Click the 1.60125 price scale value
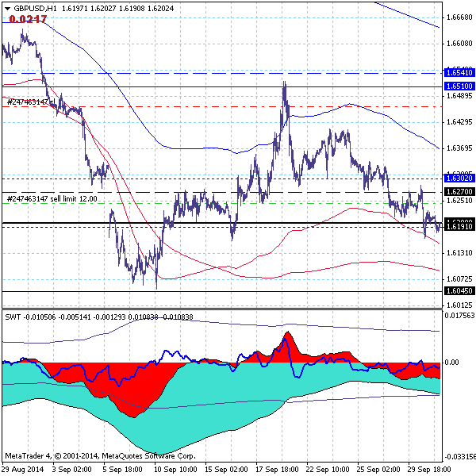 tap(459, 305)
